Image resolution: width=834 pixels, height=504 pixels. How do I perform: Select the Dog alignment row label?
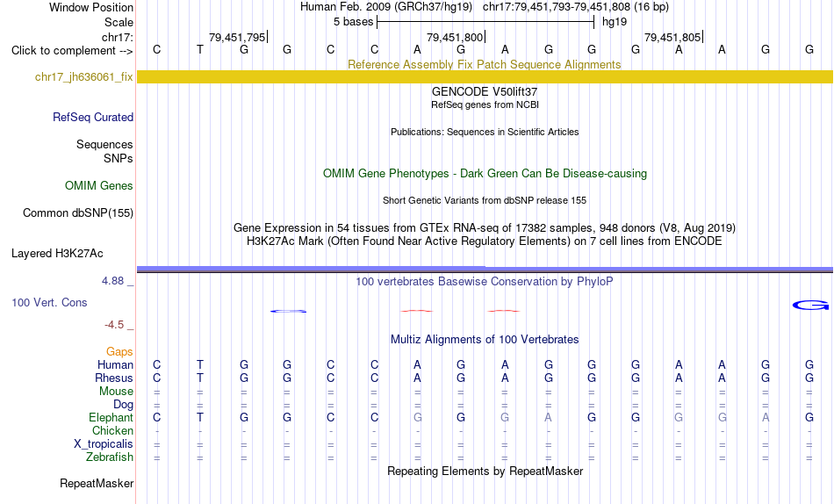pos(123,405)
